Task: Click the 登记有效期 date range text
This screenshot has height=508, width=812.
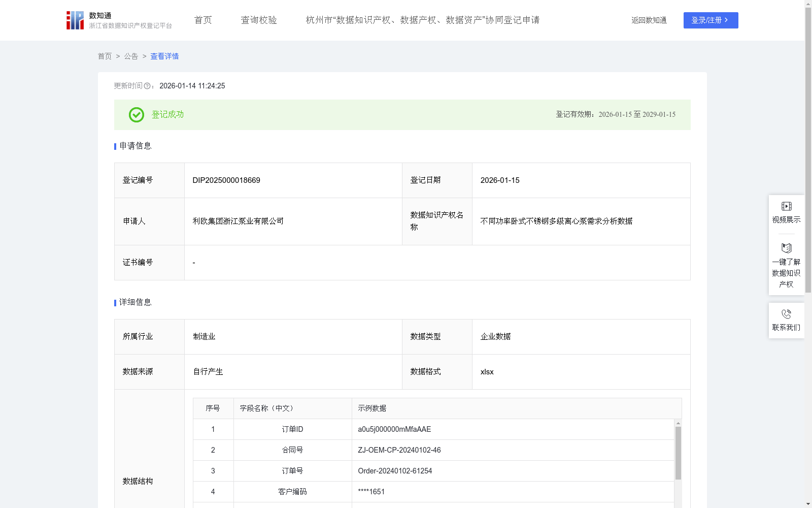Action: tap(616, 115)
